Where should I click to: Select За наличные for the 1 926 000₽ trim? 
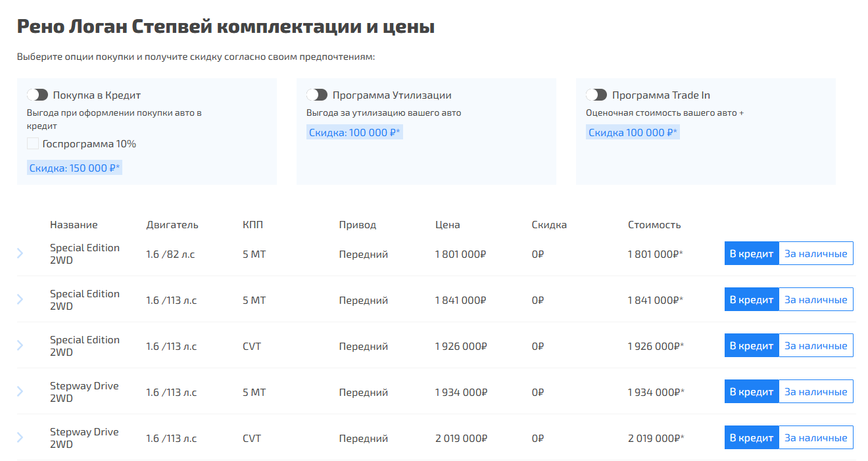click(x=816, y=345)
